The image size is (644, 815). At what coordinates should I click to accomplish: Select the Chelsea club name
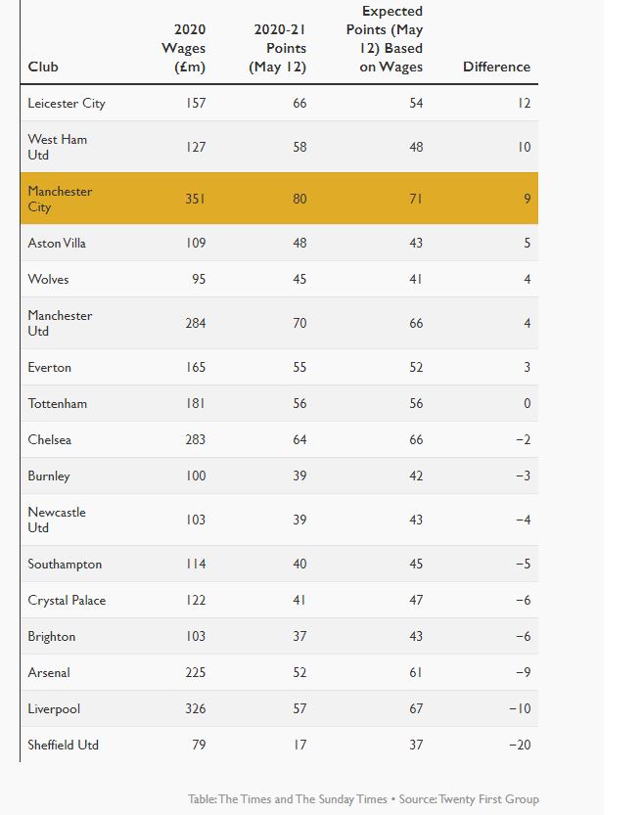pyautogui.click(x=49, y=439)
